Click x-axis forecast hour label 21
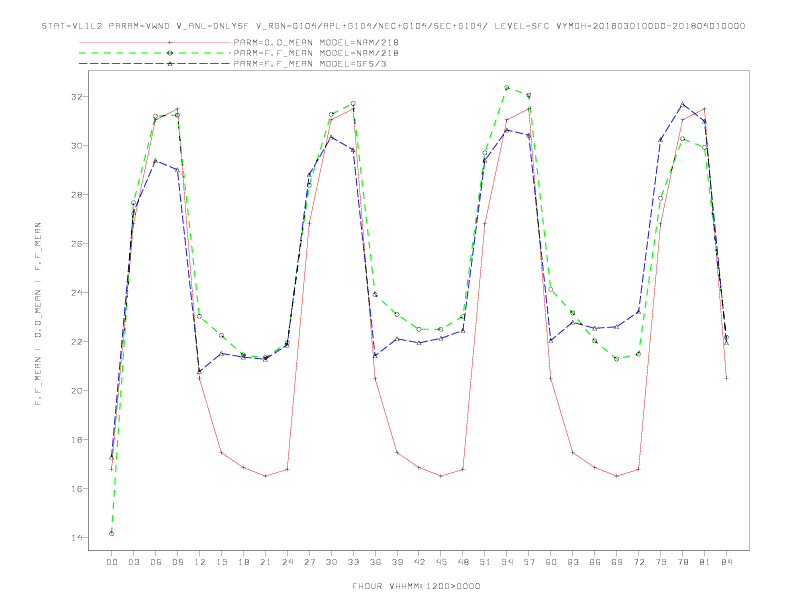Screen dimensions: 792x612 tap(265, 562)
